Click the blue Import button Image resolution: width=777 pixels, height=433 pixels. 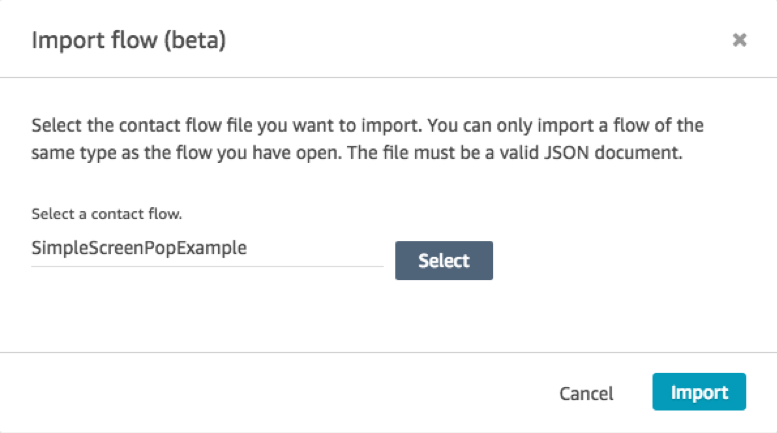pyautogui.click(x=699, y=392)
